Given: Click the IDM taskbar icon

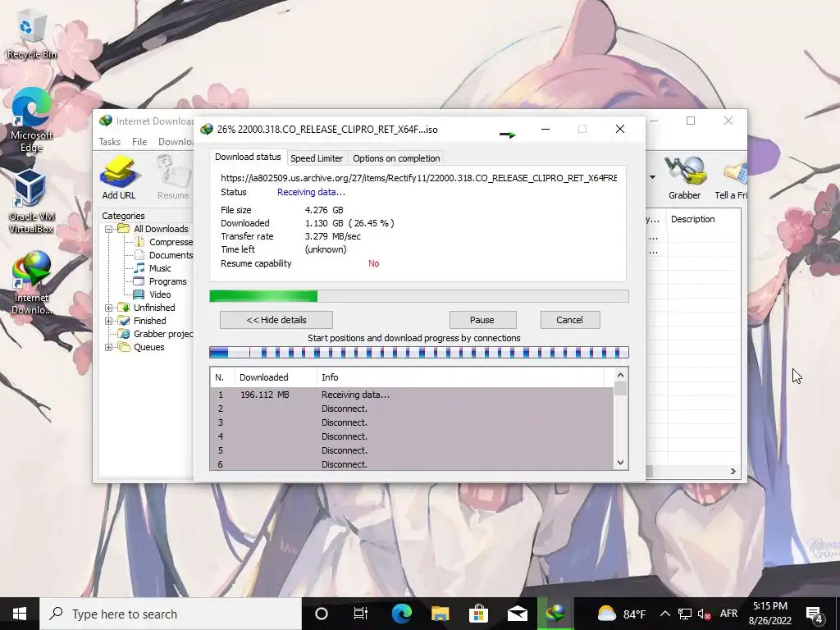Looking at the screenshot, I should (x=555, y=614).
